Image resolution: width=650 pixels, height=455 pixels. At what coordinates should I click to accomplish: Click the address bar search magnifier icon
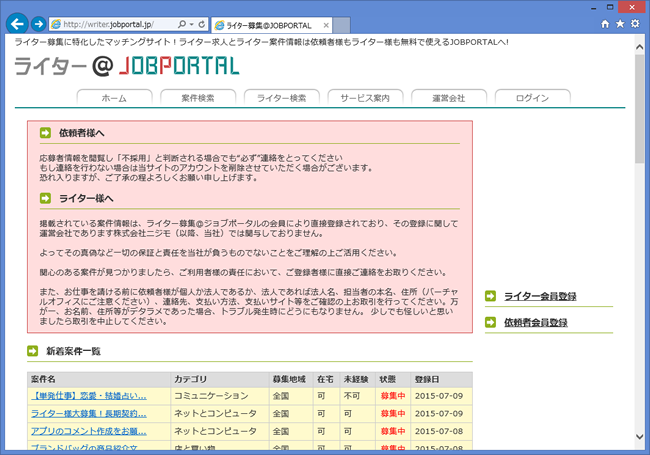click(180, 24)
